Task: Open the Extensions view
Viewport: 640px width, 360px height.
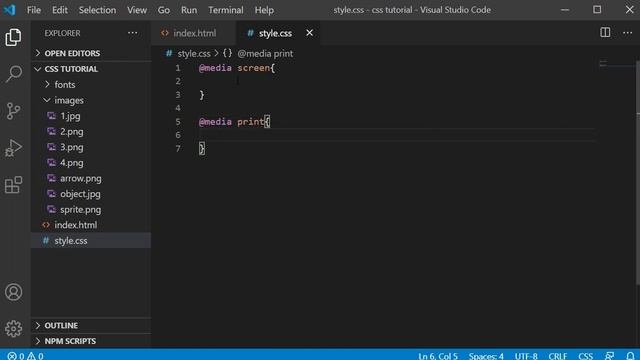Action: 13,184
